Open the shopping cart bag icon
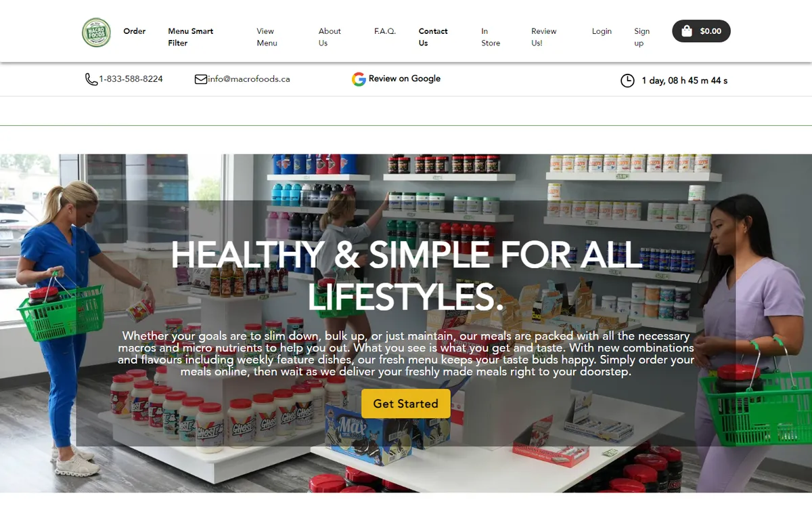Viewport: 812px width, 508px height. click(x=686, y=31)
